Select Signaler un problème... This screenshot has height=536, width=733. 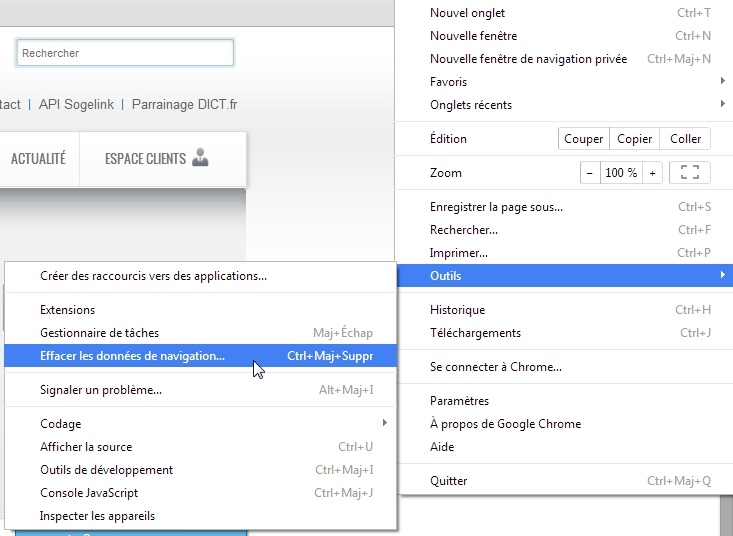[201, 389]
